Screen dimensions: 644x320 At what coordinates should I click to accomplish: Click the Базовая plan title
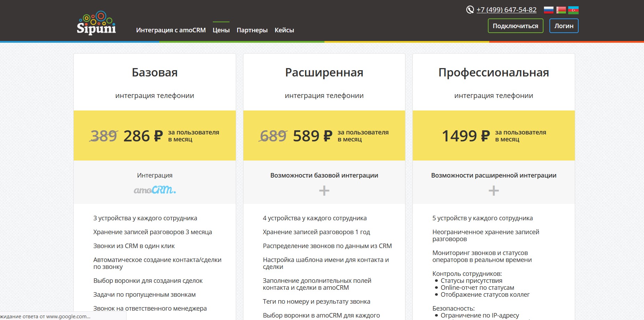pos(155,73)
